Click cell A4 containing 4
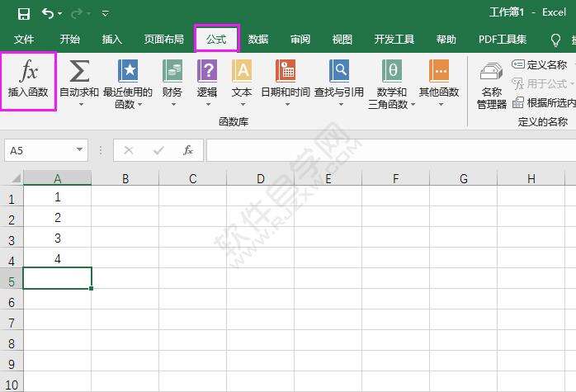Image resolution: width=576 pixels, height=392 pixels. 57,258
